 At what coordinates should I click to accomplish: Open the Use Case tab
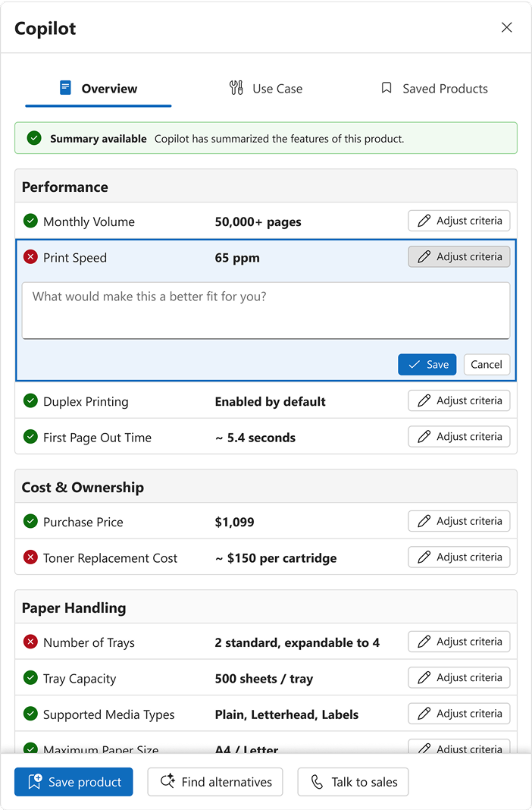pos(266,89)
